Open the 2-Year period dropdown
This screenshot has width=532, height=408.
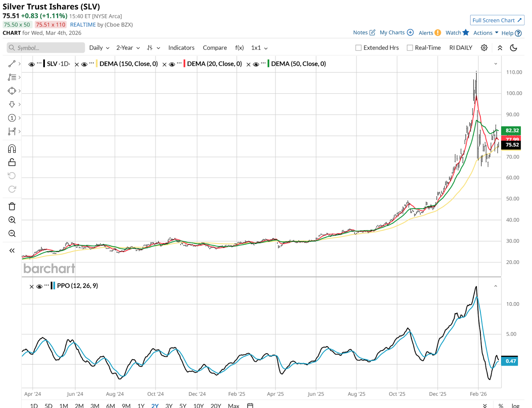pyautogui.click(x=128, y=48)
